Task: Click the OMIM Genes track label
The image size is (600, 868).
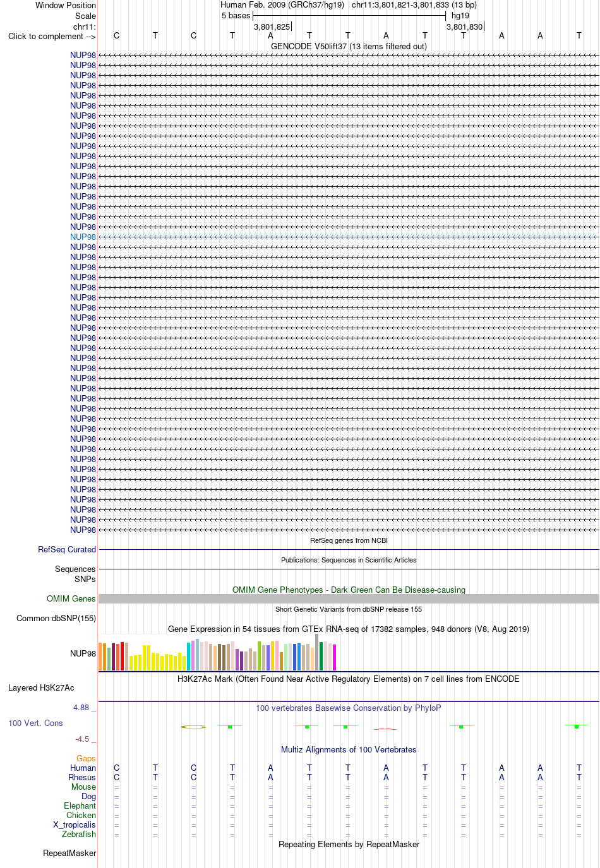Action: (71, 599)
